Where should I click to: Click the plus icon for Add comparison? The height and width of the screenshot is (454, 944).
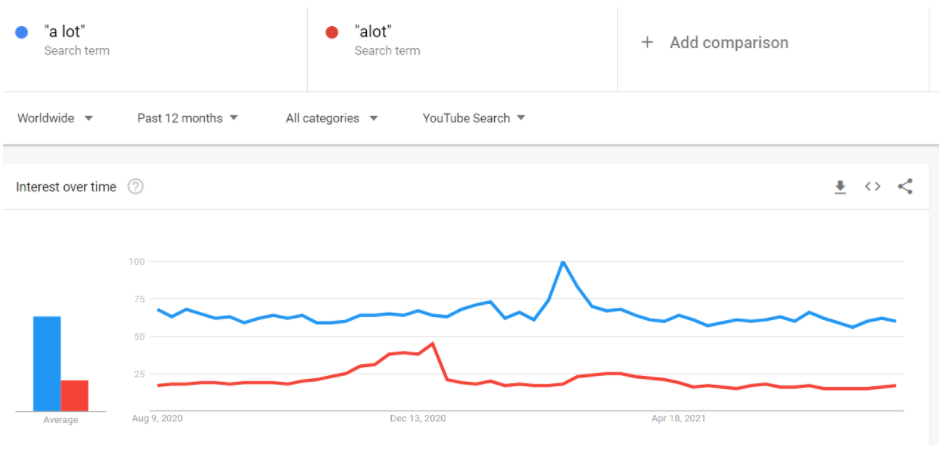click(x=647, y=43)
